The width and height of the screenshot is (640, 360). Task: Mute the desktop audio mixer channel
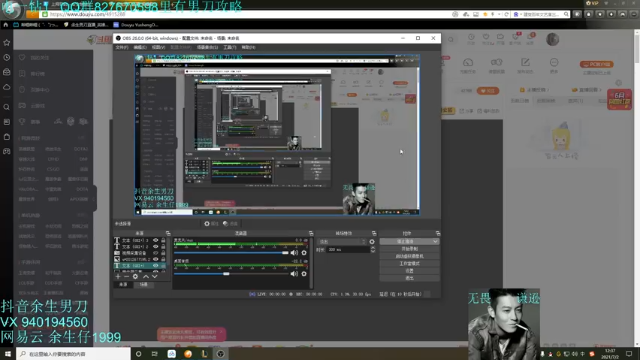294,274
